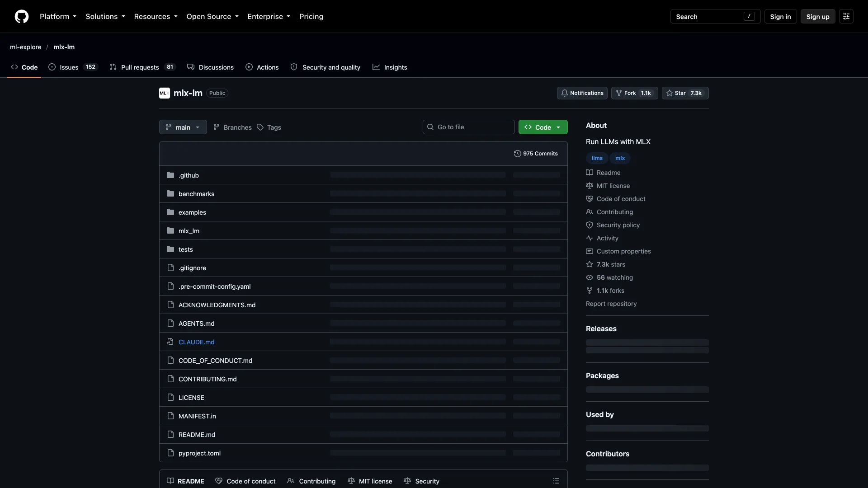Click the pulse icon beside Activity
868x488 pixels.
[590, 238]
